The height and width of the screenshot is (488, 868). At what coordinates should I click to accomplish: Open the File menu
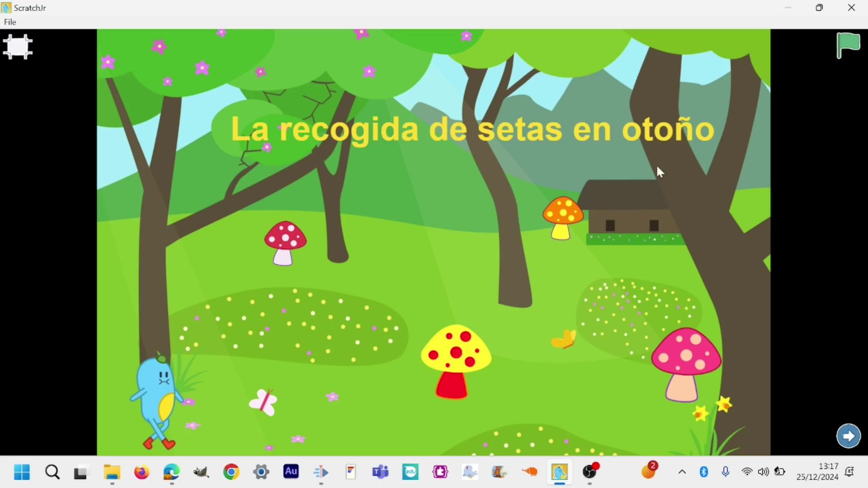tap(10, 22)
